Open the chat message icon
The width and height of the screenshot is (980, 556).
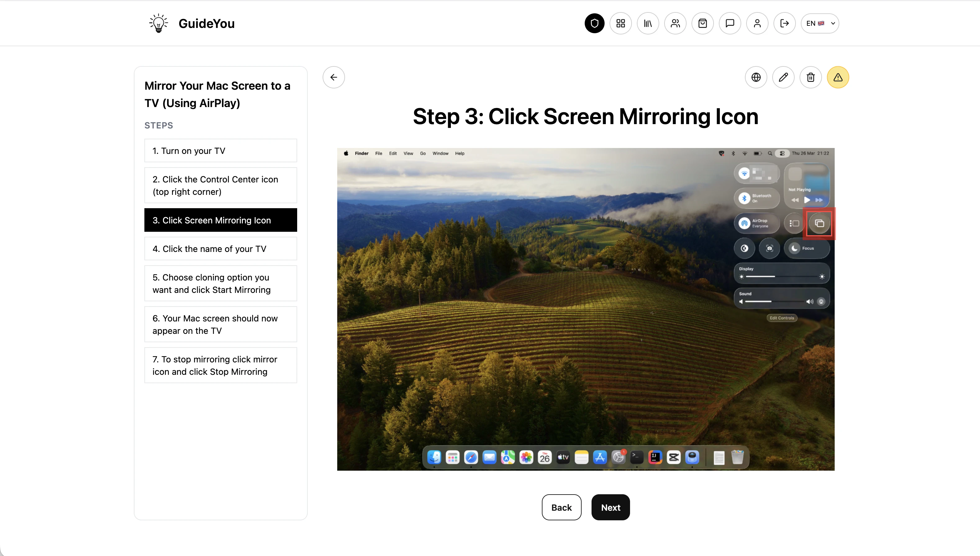point(730,23)
